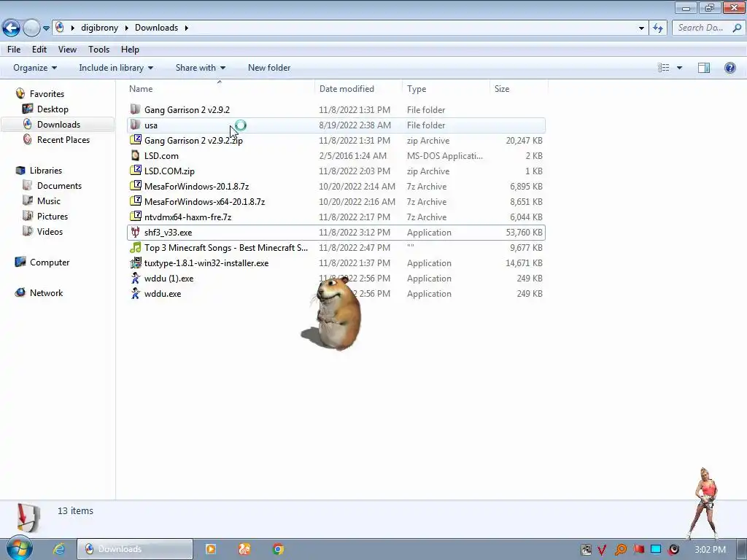Select Computer in navigation pane
Image resolution: width=747 pixels, height=560 pixels.
tap(50, 262)
